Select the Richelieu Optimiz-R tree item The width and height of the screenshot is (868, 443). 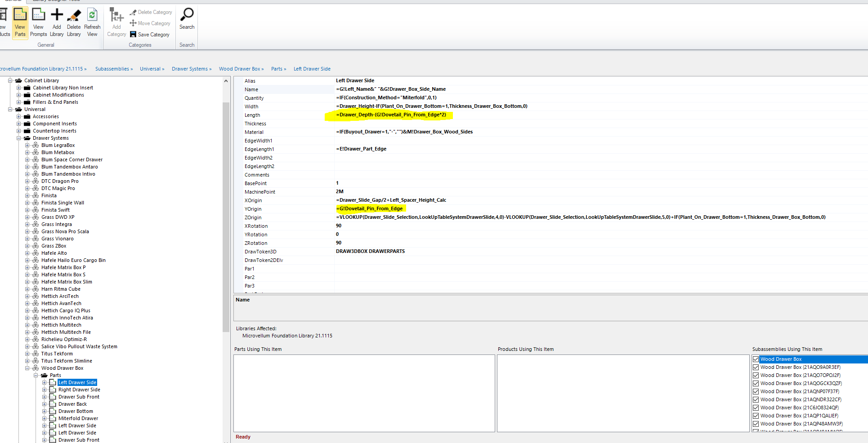64,340
